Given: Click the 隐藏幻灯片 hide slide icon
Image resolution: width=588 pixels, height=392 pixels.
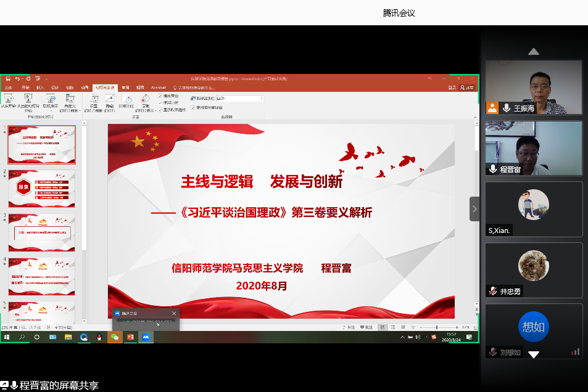Looking at the screenshot, I should tap(110, 100).
